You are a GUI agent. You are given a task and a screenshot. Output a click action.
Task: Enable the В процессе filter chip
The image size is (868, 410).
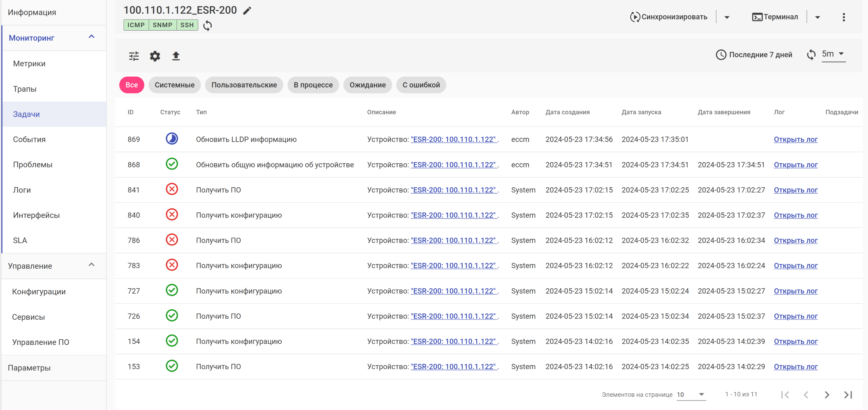313,85
